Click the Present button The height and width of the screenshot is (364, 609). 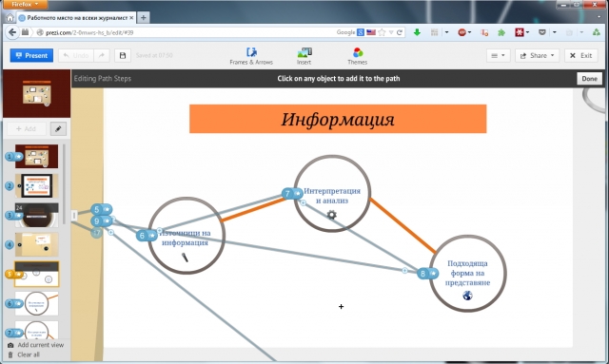coord(31,55)
